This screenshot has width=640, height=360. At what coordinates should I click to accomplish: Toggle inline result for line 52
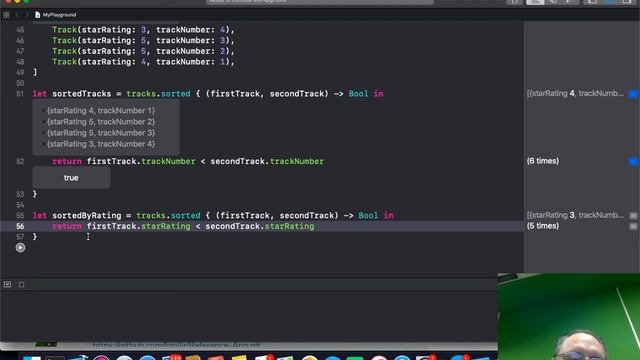point(633,162)
